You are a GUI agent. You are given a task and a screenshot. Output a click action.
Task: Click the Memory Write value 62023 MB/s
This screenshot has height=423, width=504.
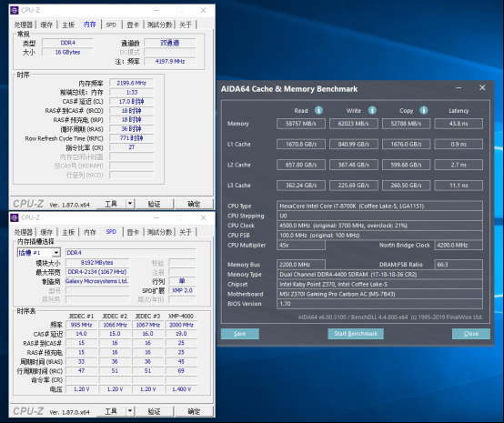pos(354,124)
